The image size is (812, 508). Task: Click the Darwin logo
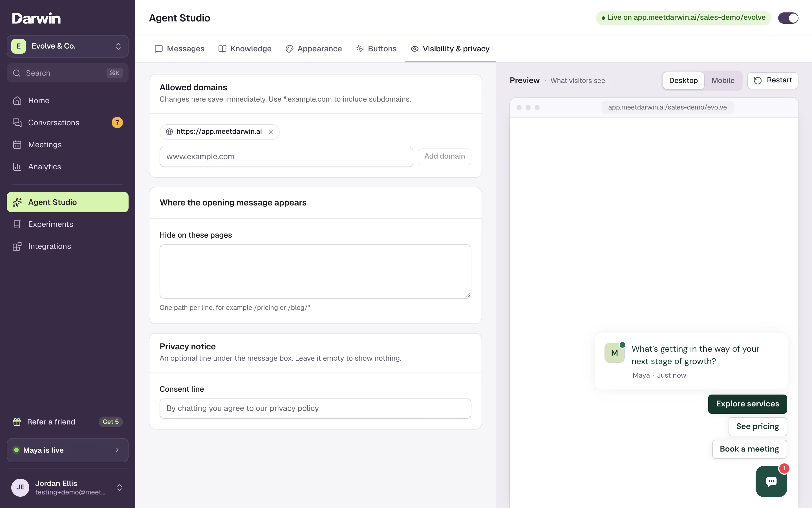tap(36, 18)
